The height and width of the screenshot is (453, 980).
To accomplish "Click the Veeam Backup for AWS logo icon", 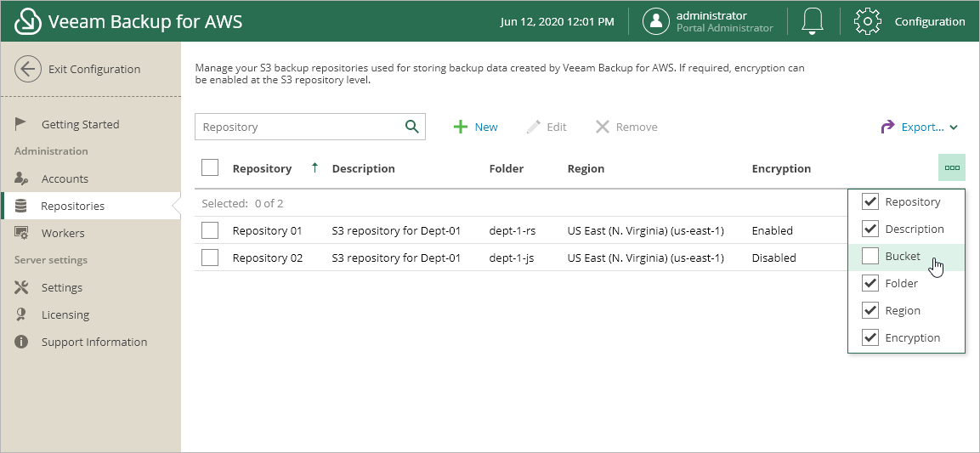I will click(27, 21).
